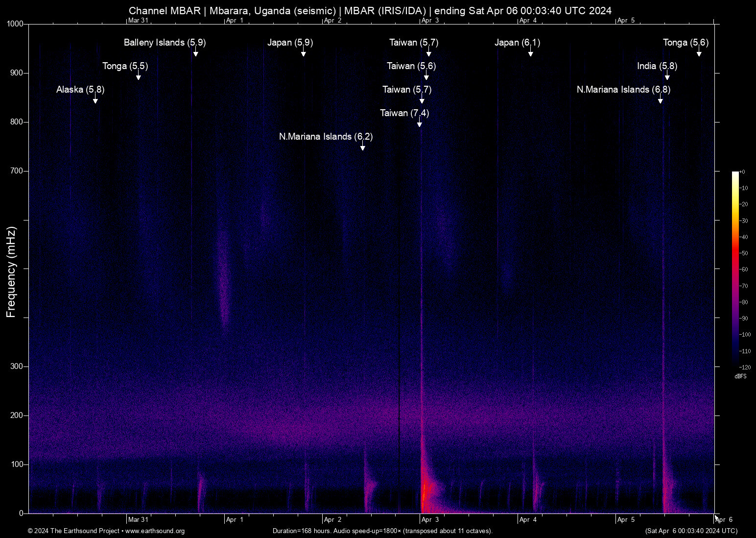Click the 1000 mHz frequency axis label
The image size is (756, 538).
[15, 24]
